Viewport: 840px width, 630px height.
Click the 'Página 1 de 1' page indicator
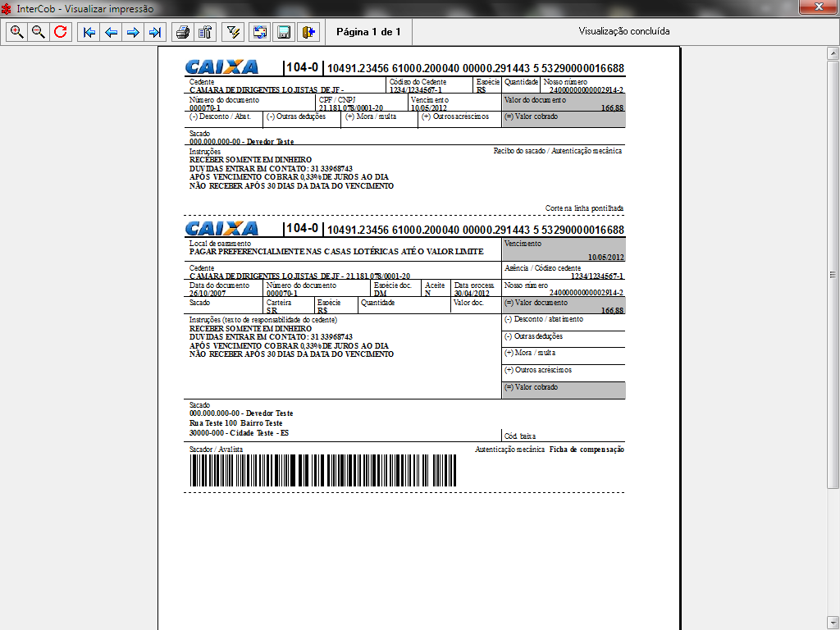pyautogui.click(x=368, y=32)
